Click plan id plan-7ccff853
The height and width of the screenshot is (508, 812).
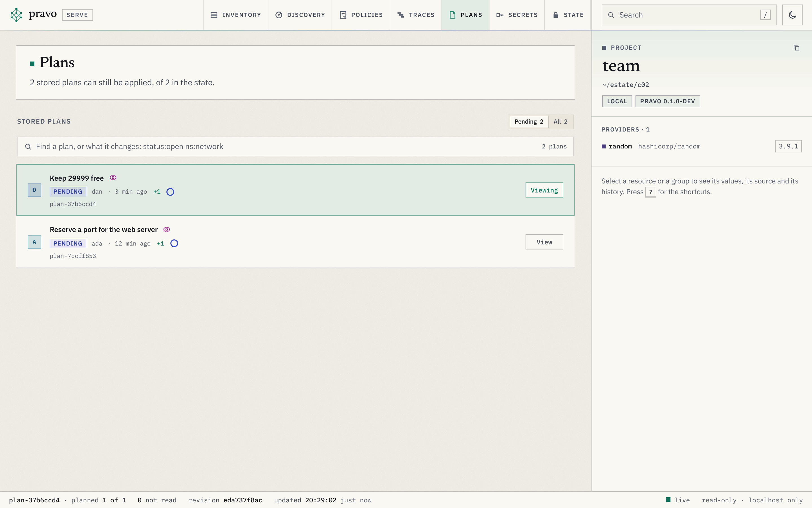[x=73, y=256]
